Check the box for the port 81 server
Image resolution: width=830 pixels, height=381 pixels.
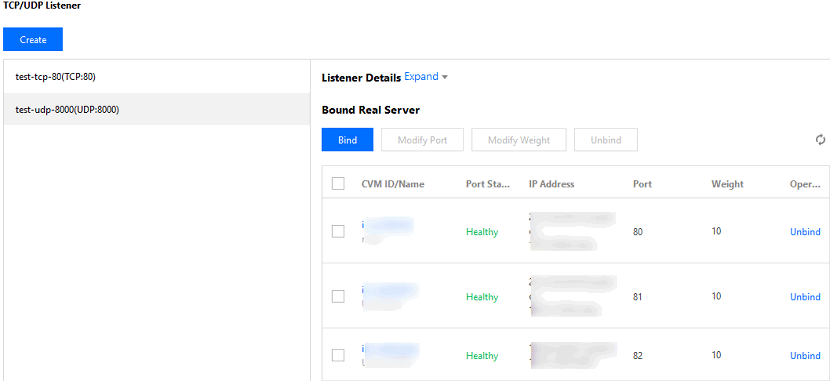tap(338, 296)
